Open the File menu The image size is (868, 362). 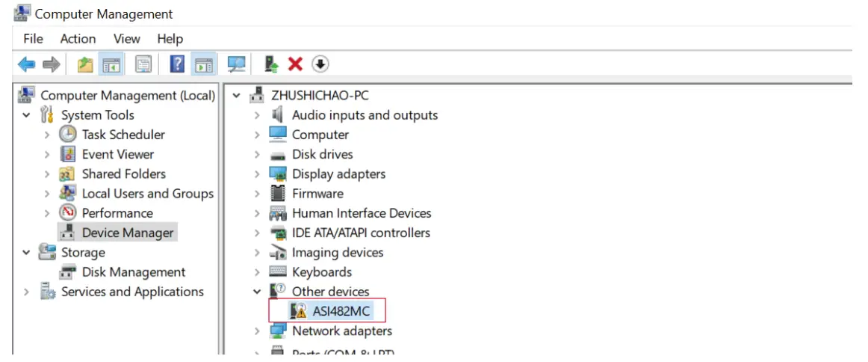pyautogui.click(x=33, y=39)
